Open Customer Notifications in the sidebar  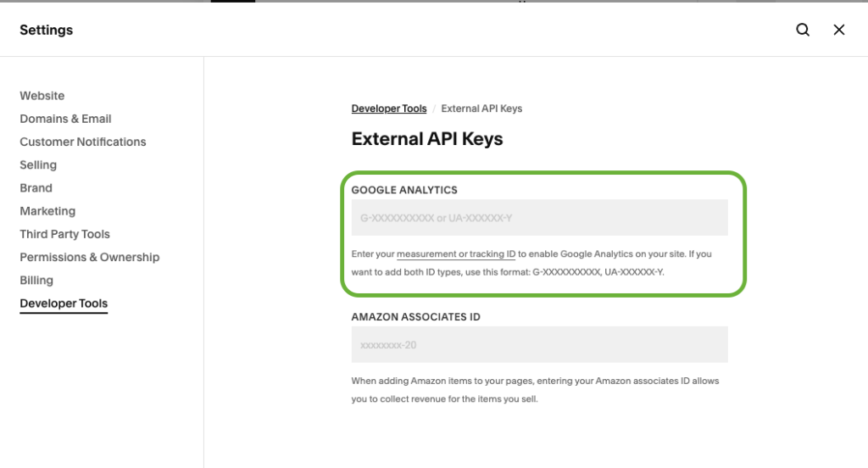(83, 142)
